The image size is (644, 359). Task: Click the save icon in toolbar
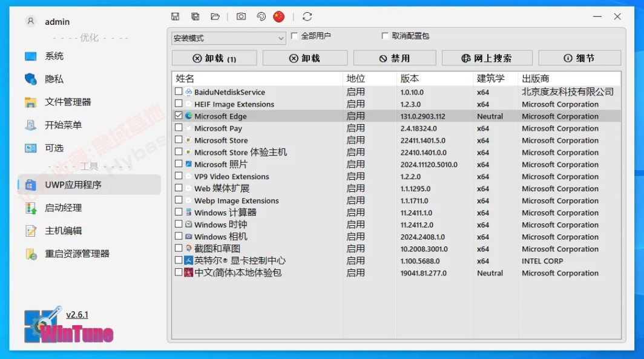point(176,16)
